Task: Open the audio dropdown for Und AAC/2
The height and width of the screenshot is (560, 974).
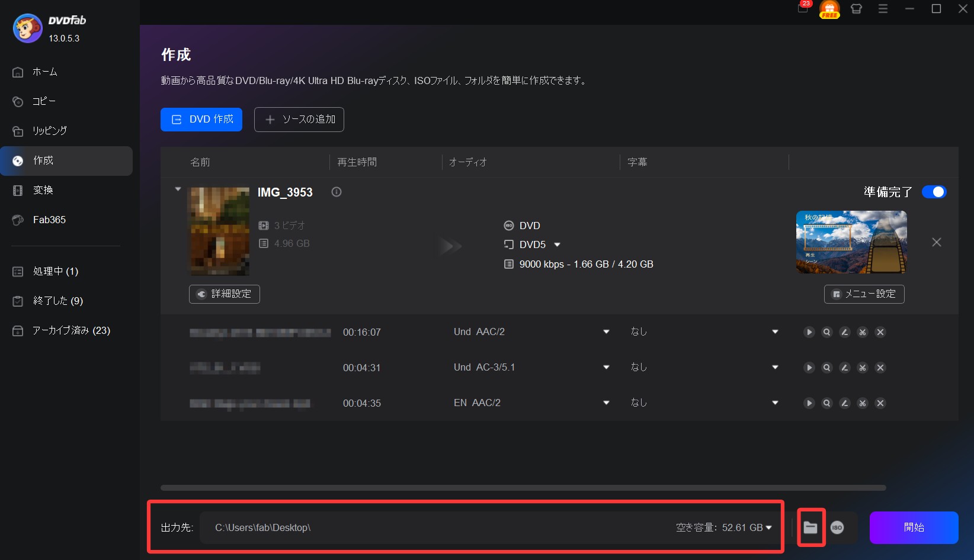Action: [606, 332]
